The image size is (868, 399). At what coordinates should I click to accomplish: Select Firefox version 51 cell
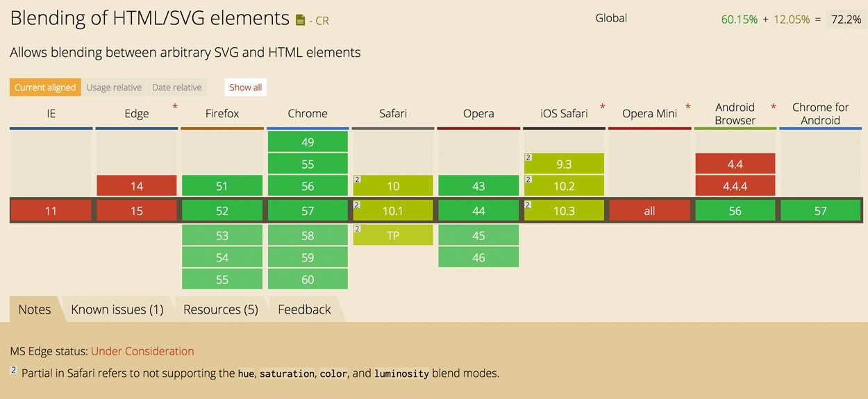point(222,186)
